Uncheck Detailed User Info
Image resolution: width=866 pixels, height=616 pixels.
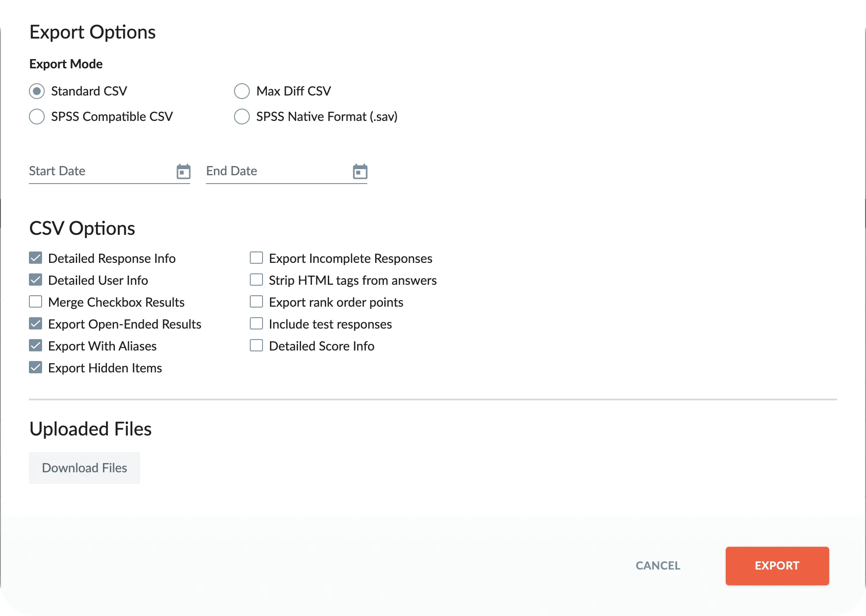click(x=35, y=280)
